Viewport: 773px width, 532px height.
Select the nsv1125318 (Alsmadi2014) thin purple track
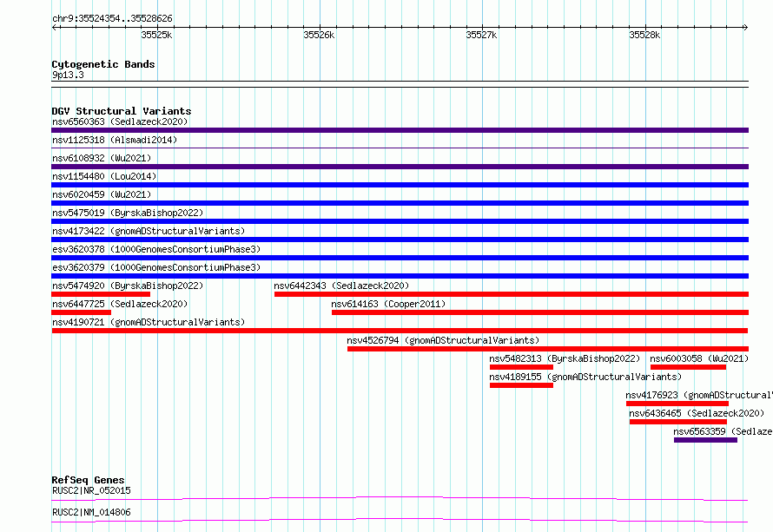[x=400, y=148]
